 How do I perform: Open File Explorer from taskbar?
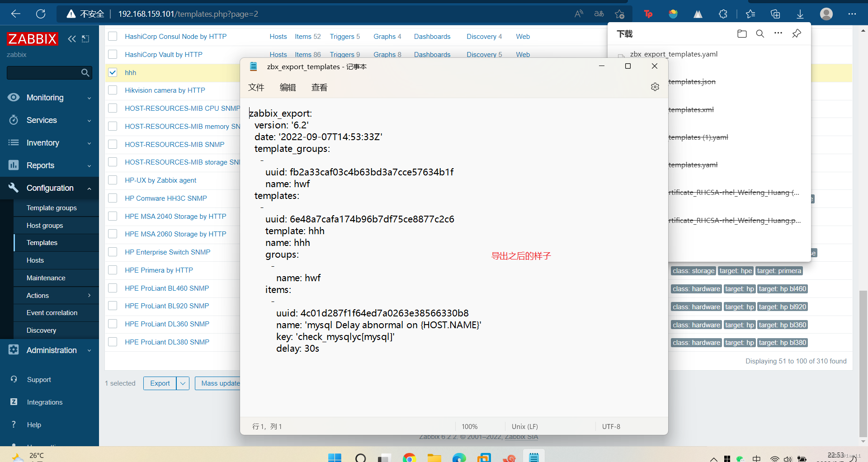pos(434,457)
